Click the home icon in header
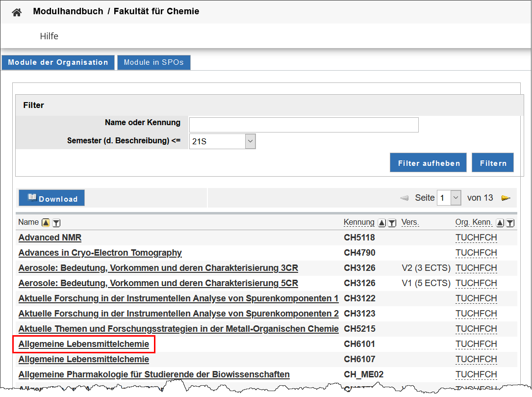This screenshot has width=532, height=397. pos(17,12)
